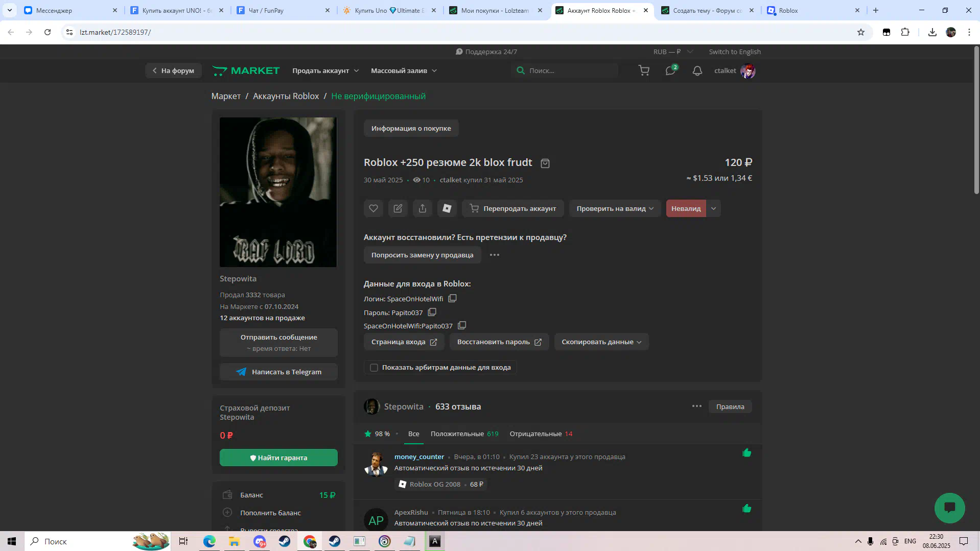Click Перепродать аккаунт button
Viewport: 980px width, 551px height.
tap(513, 208)
